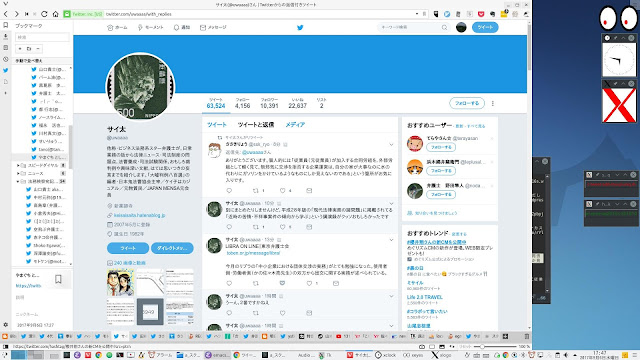Screen dimensions: 640x360
Task: Open the three-dot profile options menu beside the follow button
Action: coord(493,103)
